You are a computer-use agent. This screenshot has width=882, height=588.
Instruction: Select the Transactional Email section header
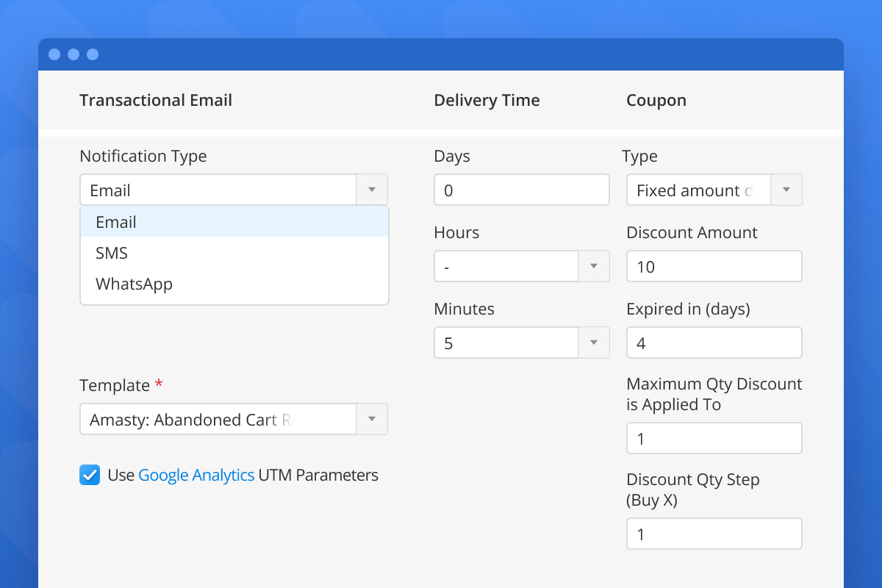point(156,100)
